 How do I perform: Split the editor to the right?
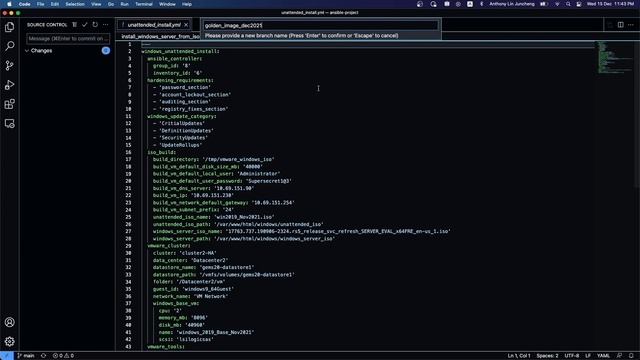(620, 24)
